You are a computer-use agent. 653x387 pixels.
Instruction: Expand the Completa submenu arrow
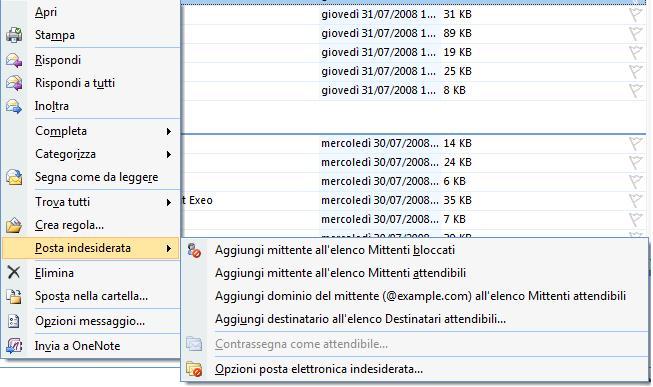(x=169, y=132)
